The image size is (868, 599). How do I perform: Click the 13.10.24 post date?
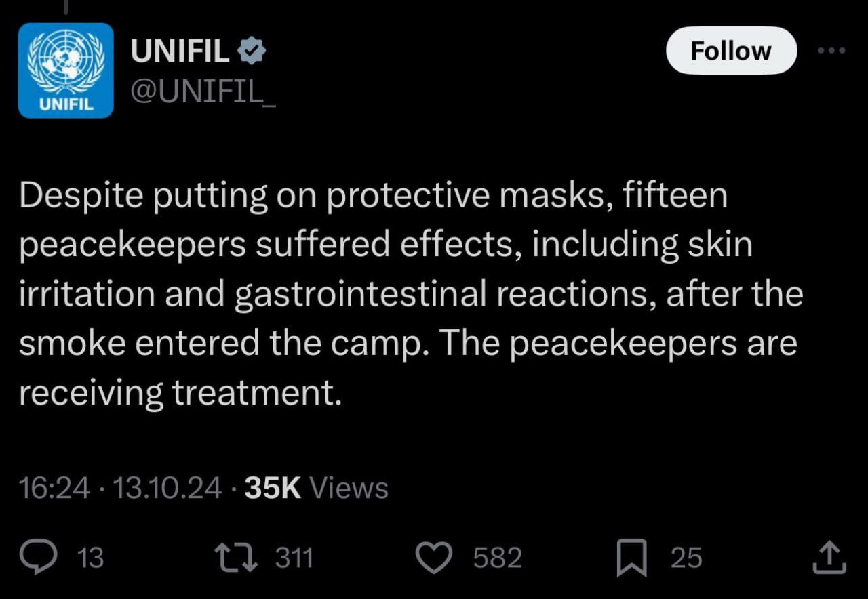pos(167,488)
